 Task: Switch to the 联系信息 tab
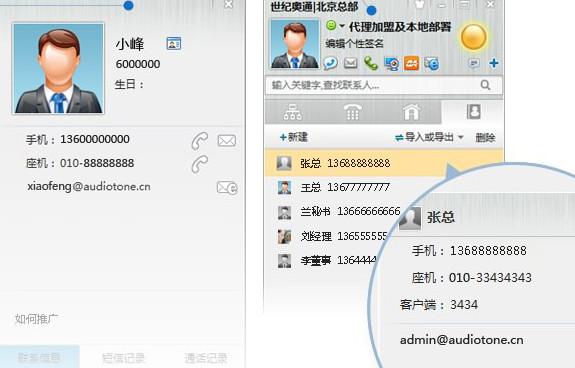coord(40,358)
